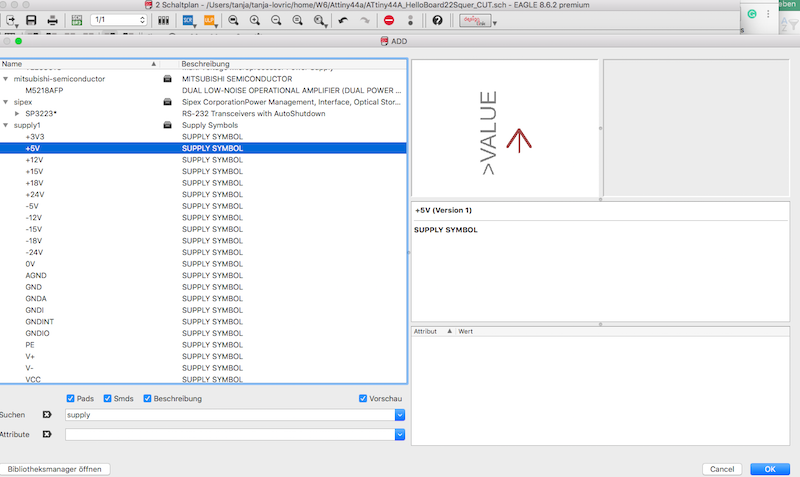Click the zoom out icon

[276, 20]
